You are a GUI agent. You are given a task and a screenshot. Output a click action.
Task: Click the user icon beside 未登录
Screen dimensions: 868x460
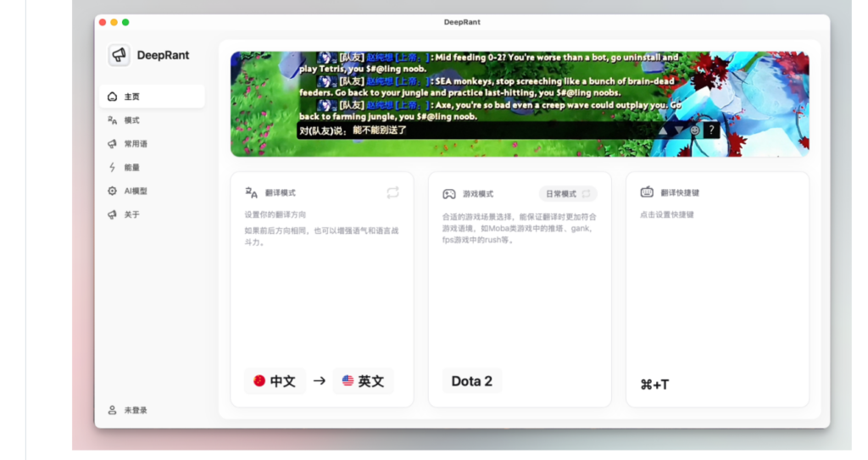tap(113, 410)
